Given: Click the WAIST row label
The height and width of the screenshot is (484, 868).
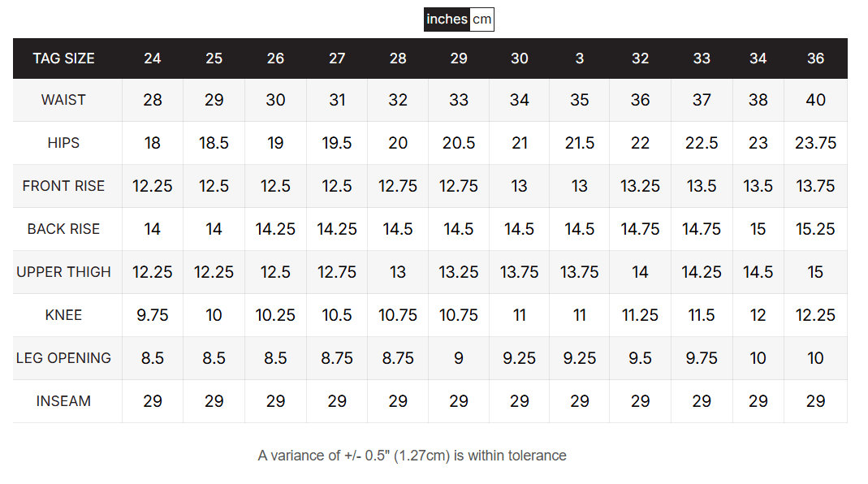Looking at the screenshot, I should point(63,100).
